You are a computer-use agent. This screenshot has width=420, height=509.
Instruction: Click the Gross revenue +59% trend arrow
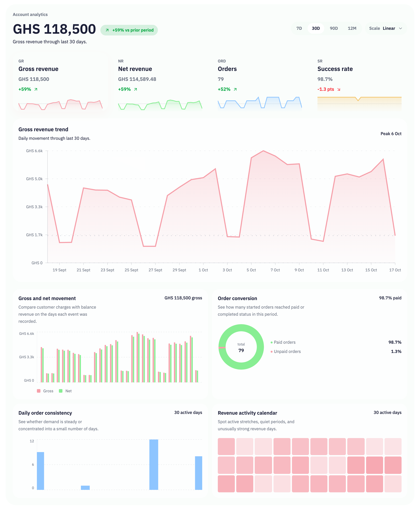click(36, 89)
